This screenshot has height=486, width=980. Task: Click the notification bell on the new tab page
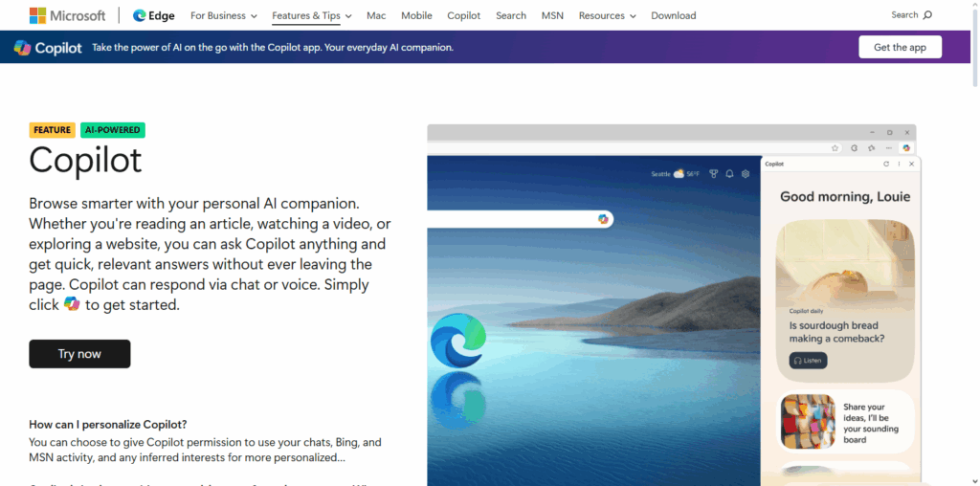729,174
